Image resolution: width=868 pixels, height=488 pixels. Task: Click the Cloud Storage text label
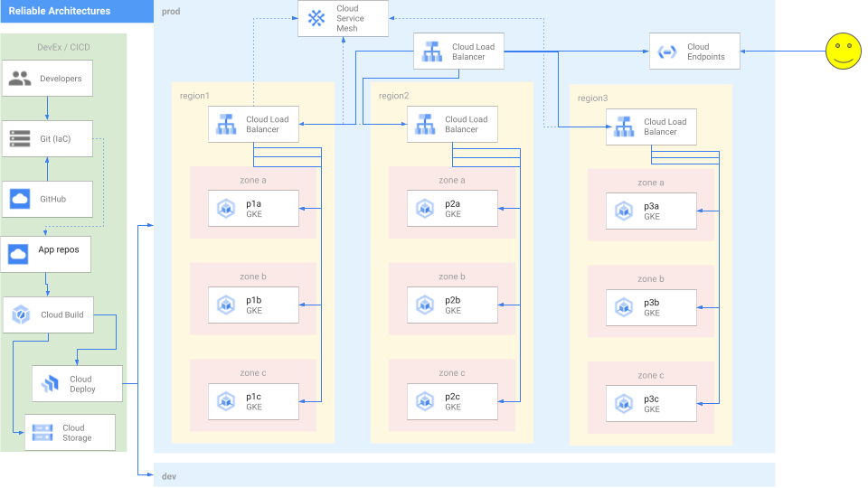tap(77, 433)
